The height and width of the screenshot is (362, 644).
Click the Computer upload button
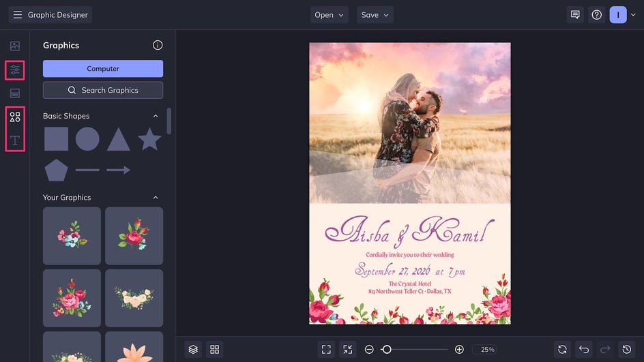point(103,69)
